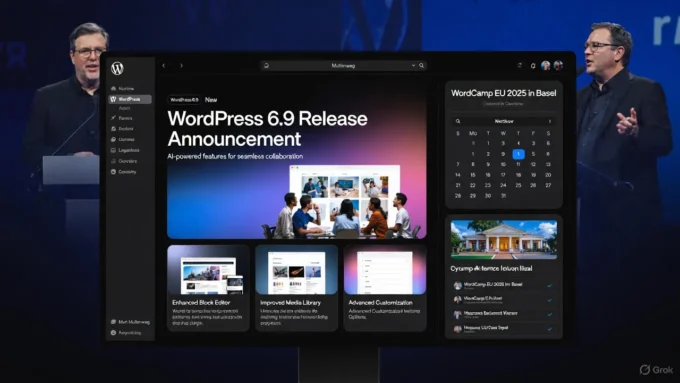Screen dimensions: 680x383
Task: Open the venue building photo
Action: pos(503,239)
